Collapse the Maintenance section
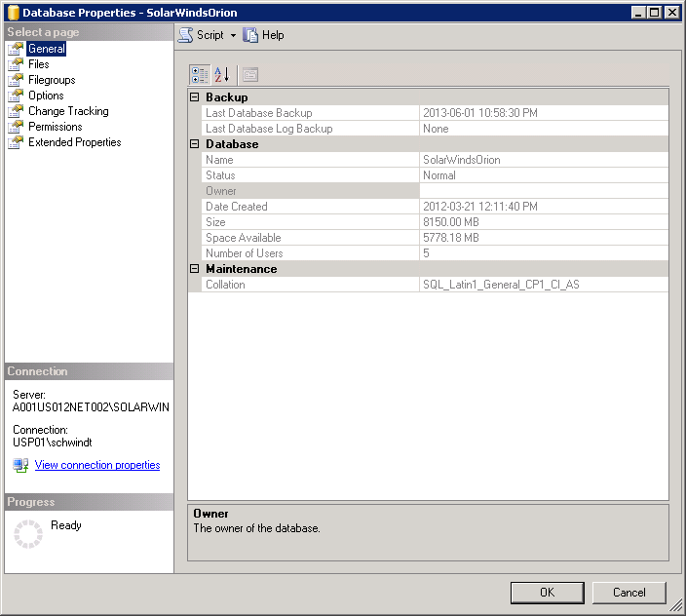686x616 pixels. [195, 269]
